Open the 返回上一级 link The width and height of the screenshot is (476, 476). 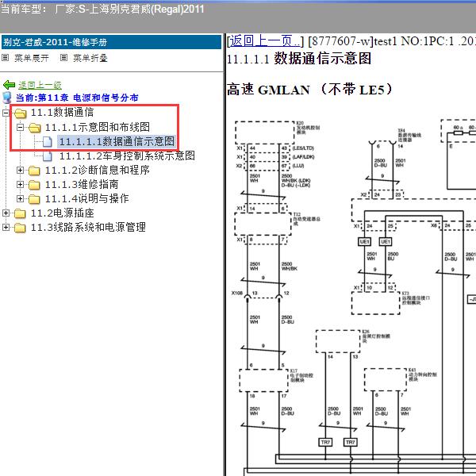40,85
